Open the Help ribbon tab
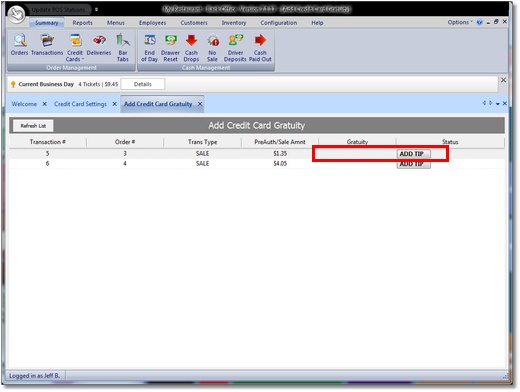The image size is (520, 392). coord(317,23)
